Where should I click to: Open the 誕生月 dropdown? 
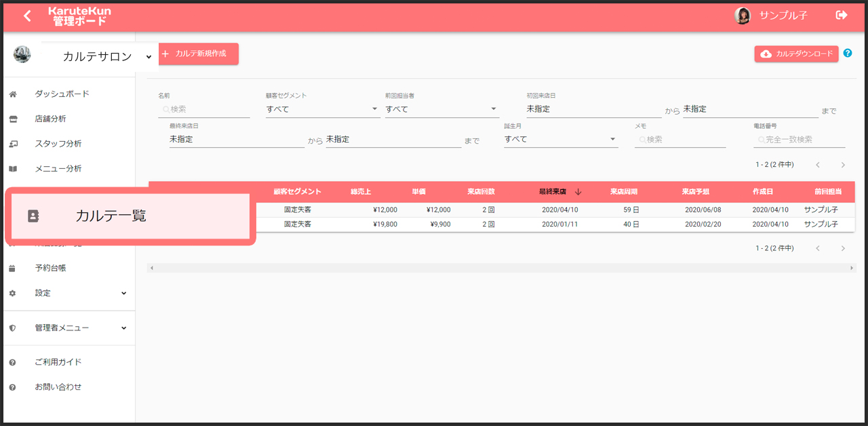pyautogui.click(x=560, y=139)
